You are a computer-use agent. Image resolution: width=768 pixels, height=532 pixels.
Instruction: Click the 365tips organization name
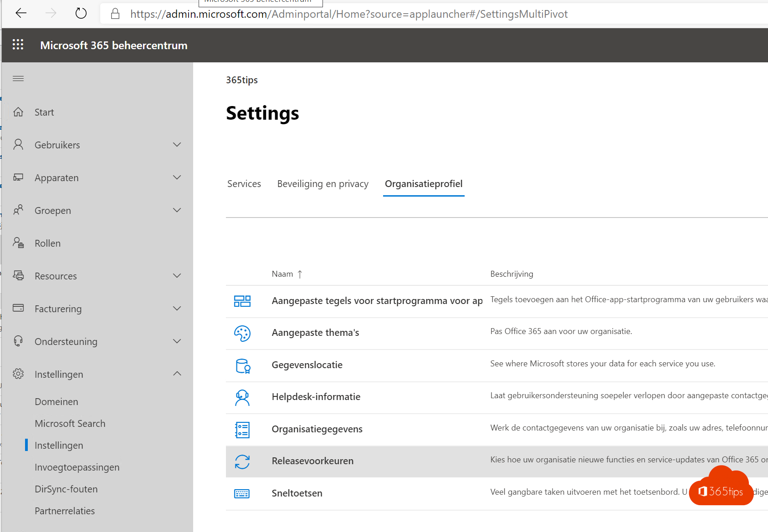click(x=242, y=80)
